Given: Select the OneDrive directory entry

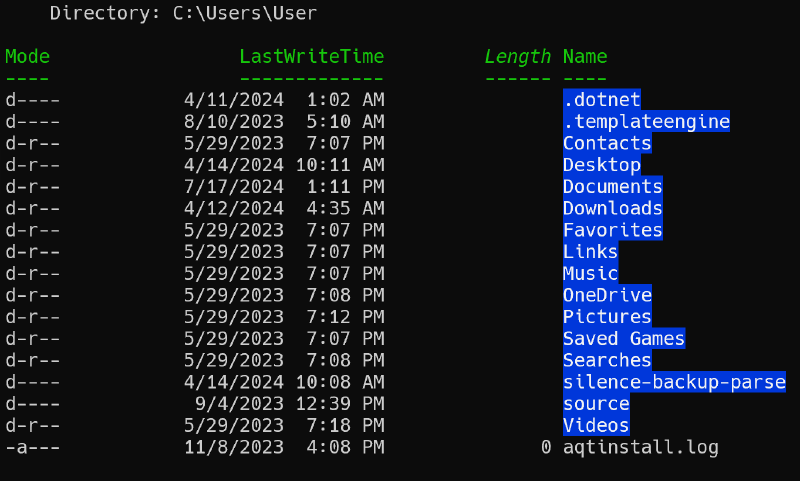Looking at the screenshot, I should coord(607,296).
